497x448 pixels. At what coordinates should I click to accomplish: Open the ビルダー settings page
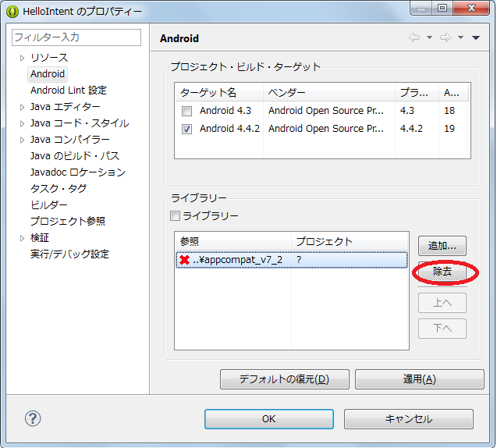click(x=49, y=205)
